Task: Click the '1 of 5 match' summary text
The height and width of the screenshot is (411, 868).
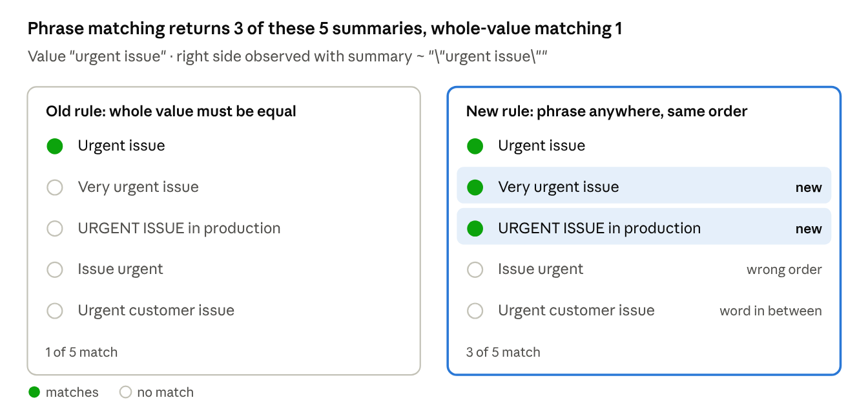Action: (81, 352)
